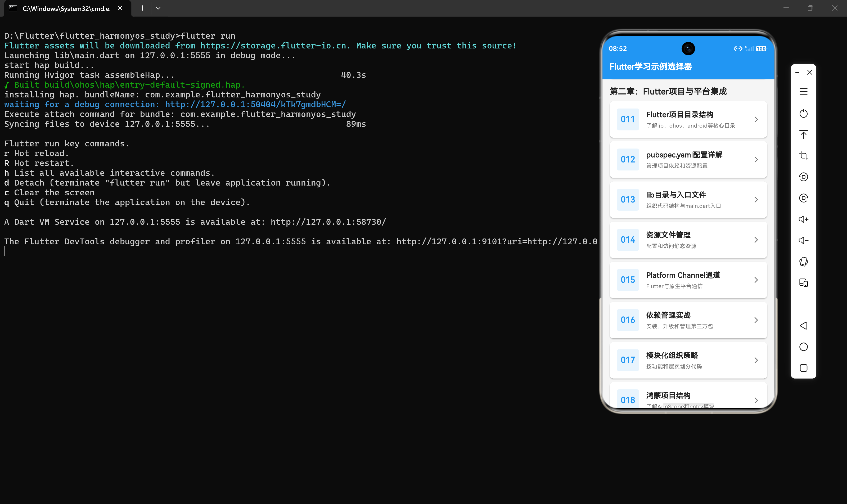
Task: Open lesson 018 鸿蒙项目结构
Action: 688,396
